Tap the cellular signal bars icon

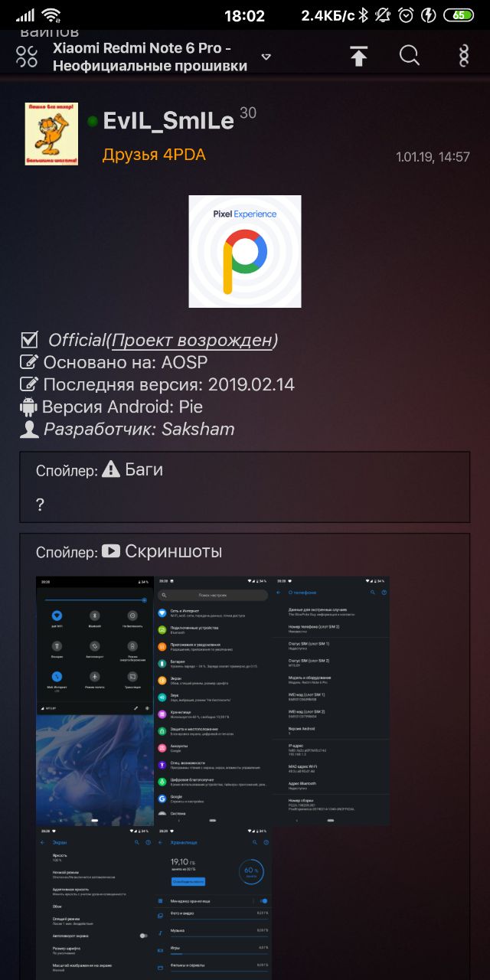pyautogui.click(x=25, y=15)
